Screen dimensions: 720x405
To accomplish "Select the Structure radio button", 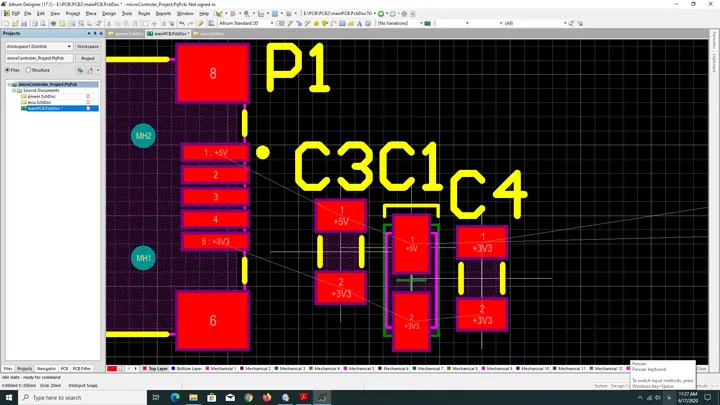I will pyautogui.click(x=37, y=70).
